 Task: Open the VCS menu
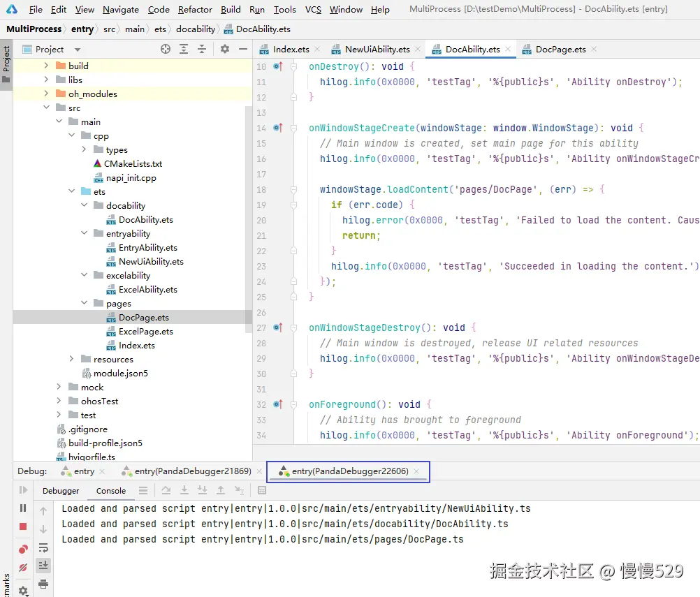[313, 9]
